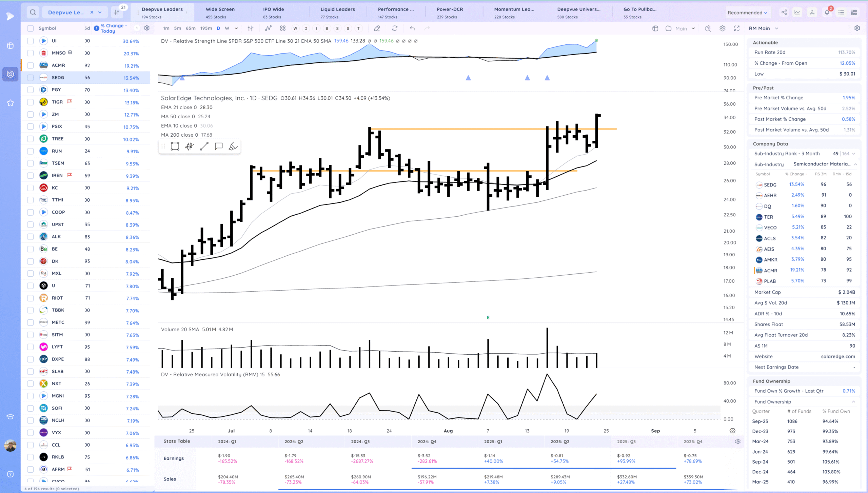Select the trend line drawing tool
Image resolution: width=868 pixels, height=493 pixels.
pos(204,146)
